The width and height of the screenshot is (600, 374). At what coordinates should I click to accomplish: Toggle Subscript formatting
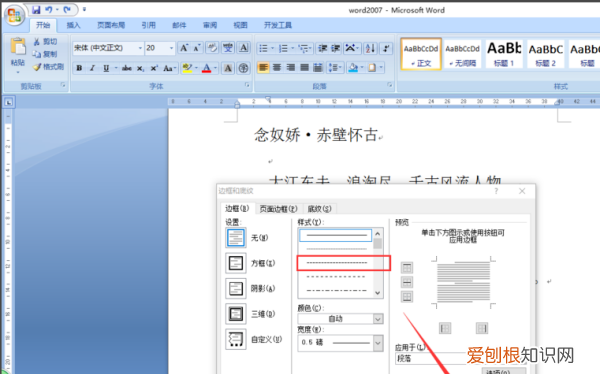(140, 68)
